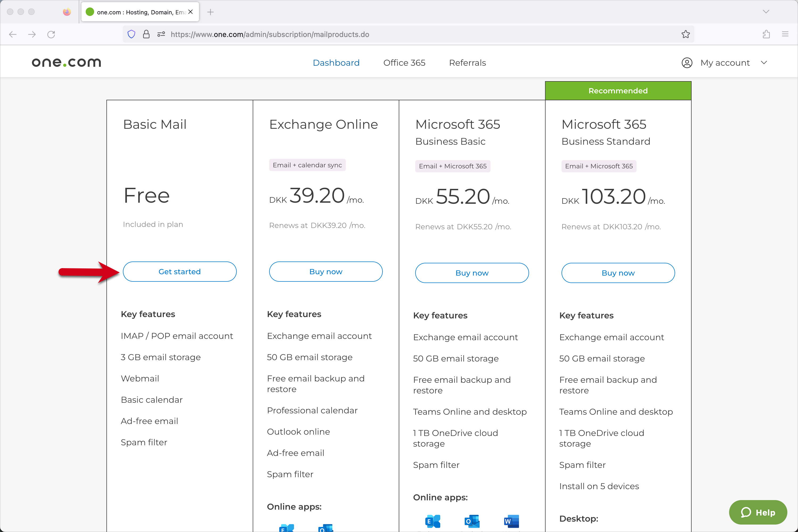
Task: Click the Email + calendar sync tag
Action: [x=307, y=165]
